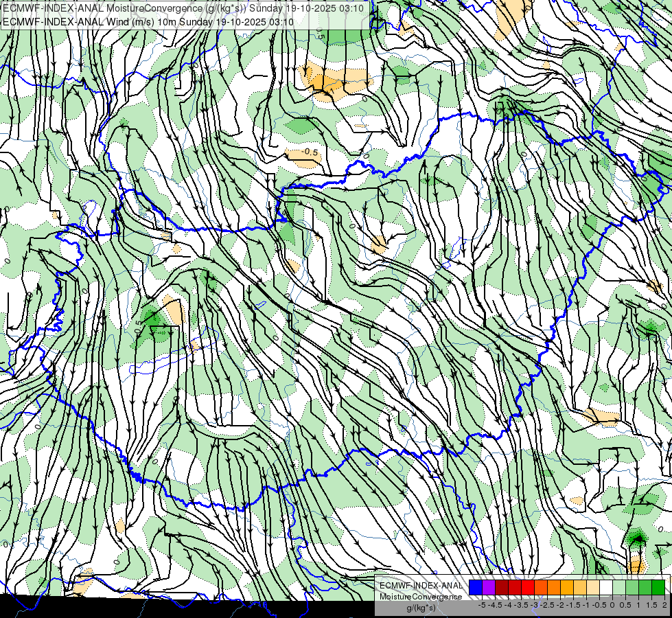This screenshot has width=672, height=618.
Task: Click the legend heading ECMWF-INDEX-ANAL
Action: 421,586
